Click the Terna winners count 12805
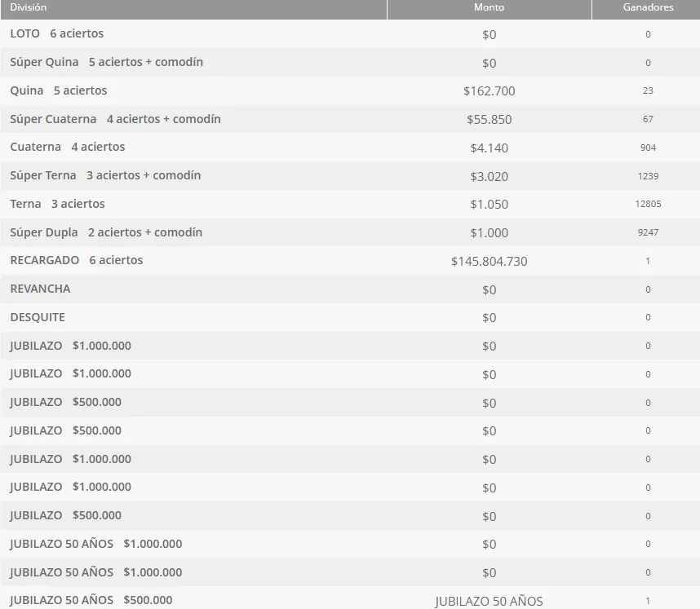 tap(648, 205)
